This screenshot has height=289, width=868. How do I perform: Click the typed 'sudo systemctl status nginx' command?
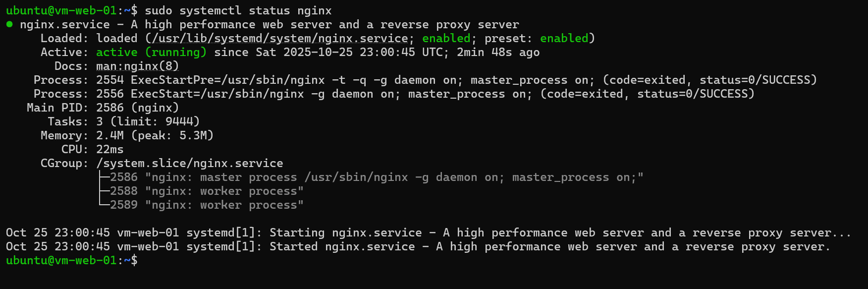pos(238,11)
